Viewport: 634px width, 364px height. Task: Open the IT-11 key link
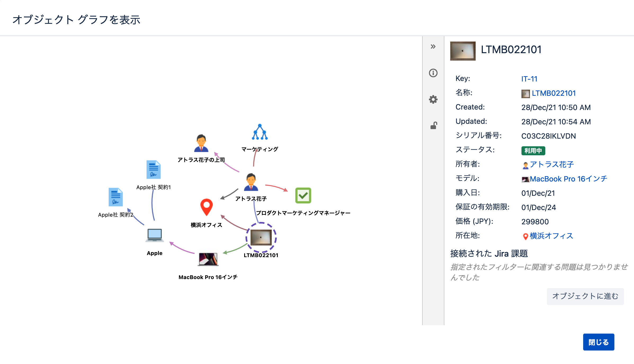[529, 79]
